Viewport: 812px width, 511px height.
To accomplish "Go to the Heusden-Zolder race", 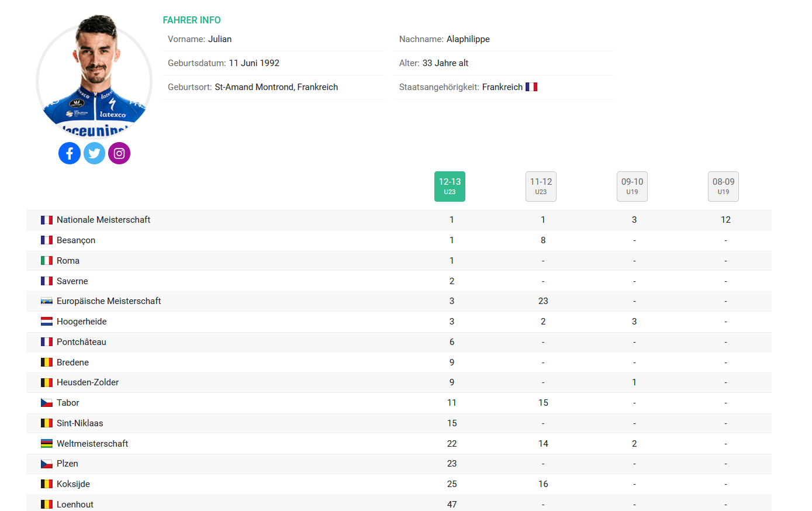I will (x=88, y=382).
